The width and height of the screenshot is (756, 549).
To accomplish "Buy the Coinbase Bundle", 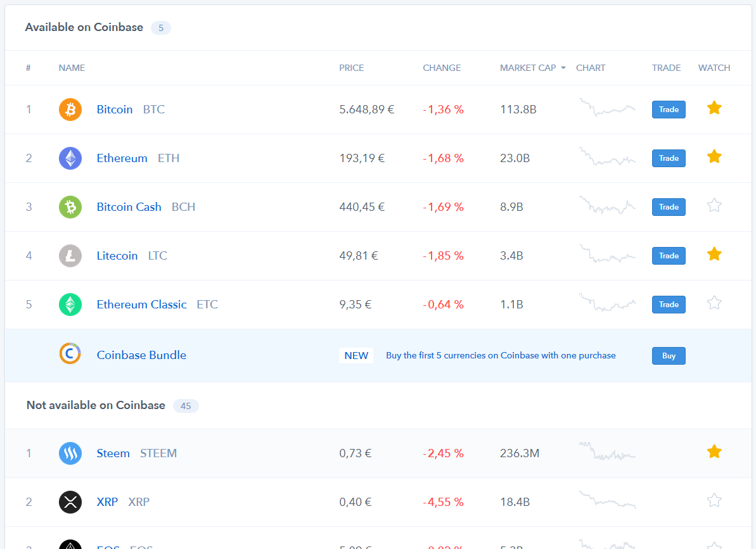I will [669, 356].
